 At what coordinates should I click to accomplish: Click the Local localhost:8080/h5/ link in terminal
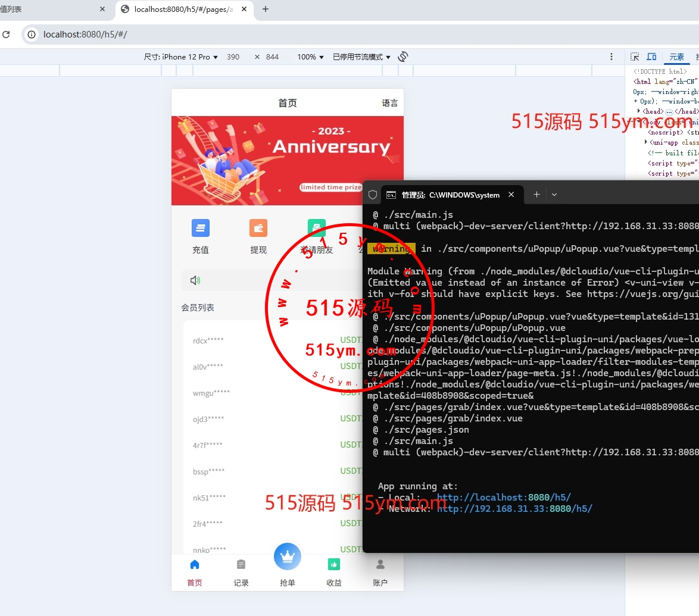[x=504, y=498]
